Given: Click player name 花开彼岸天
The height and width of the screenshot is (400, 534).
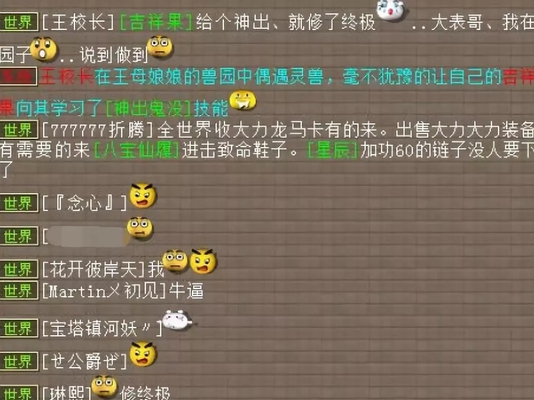Looking at the screenshot, I should click(94, 270).
